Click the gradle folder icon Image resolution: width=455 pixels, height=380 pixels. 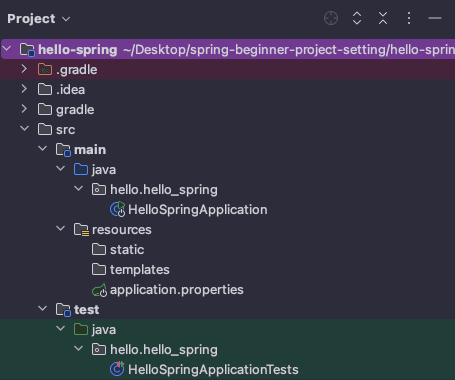point(45,109)
